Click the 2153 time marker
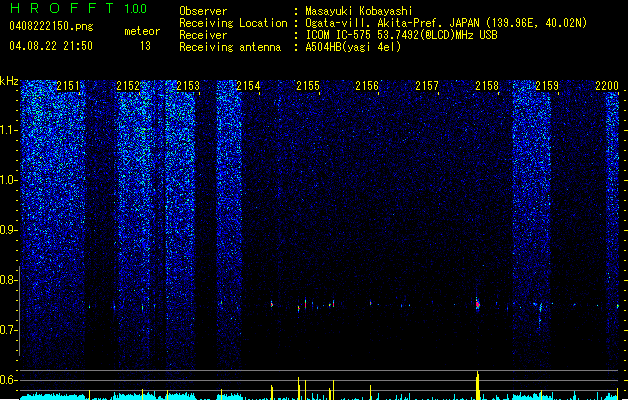Image resolution: width=629 pixels, height=400 pixels. (188, 86)
